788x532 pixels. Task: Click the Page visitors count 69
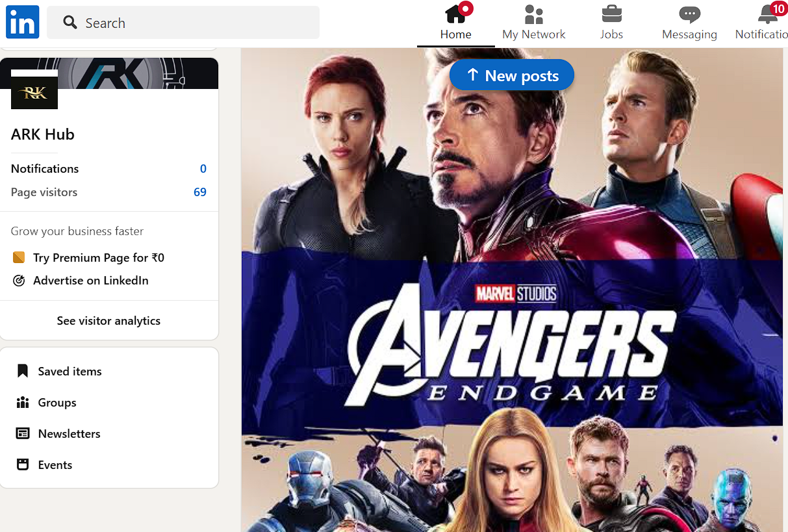(199, 192)
